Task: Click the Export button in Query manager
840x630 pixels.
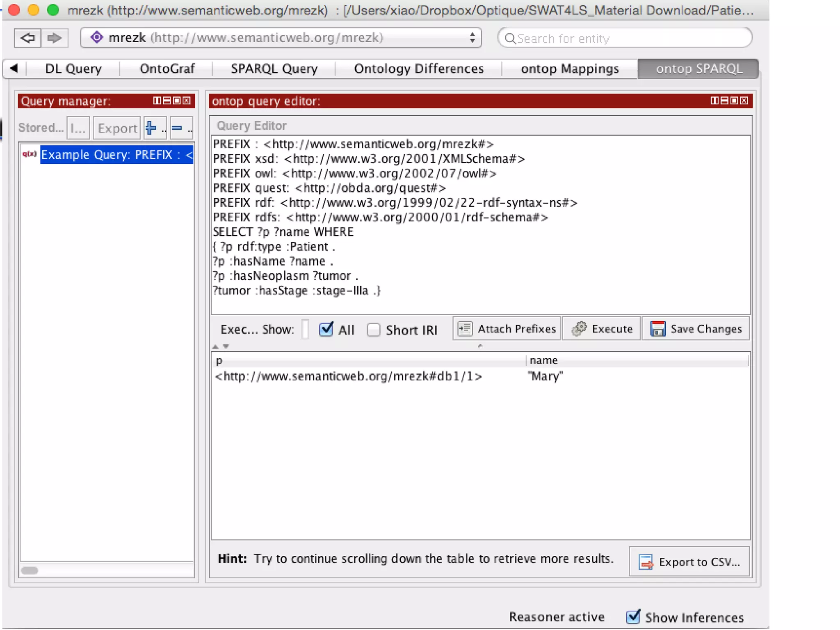Action: coord(117,128)
